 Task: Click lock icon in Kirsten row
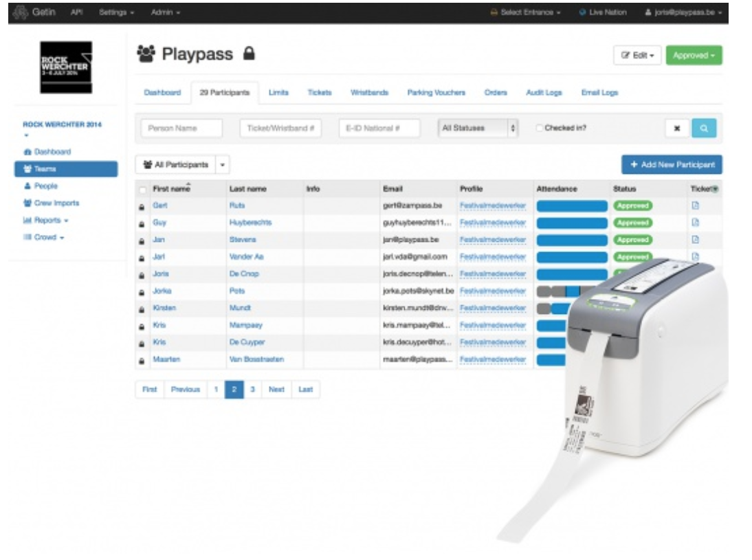click(x=142, y=309)
